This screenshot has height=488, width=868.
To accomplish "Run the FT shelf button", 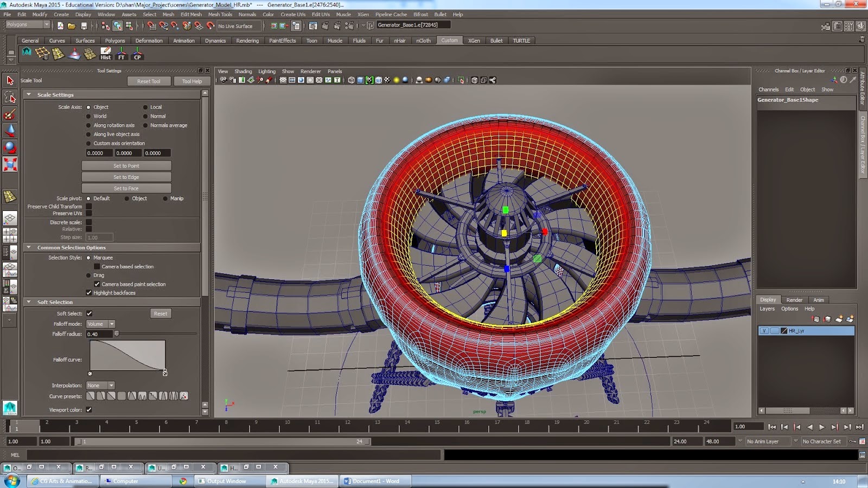I will click(122, 53).
